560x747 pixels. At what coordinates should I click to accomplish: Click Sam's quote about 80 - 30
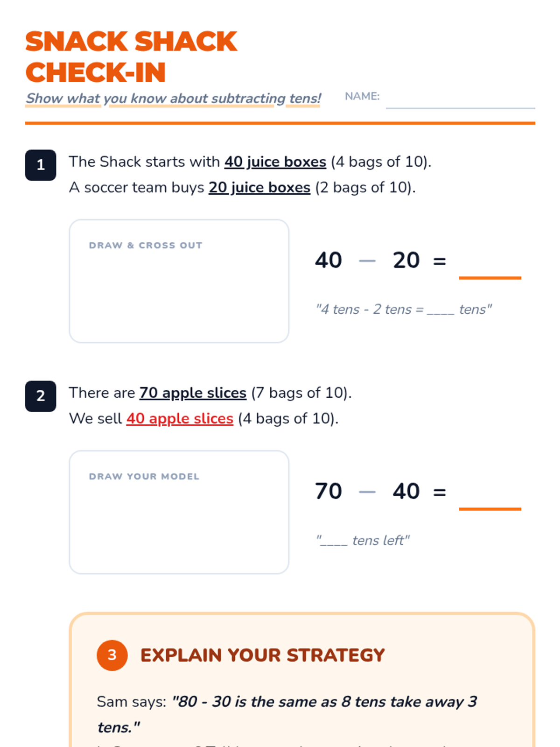[287, 714]
